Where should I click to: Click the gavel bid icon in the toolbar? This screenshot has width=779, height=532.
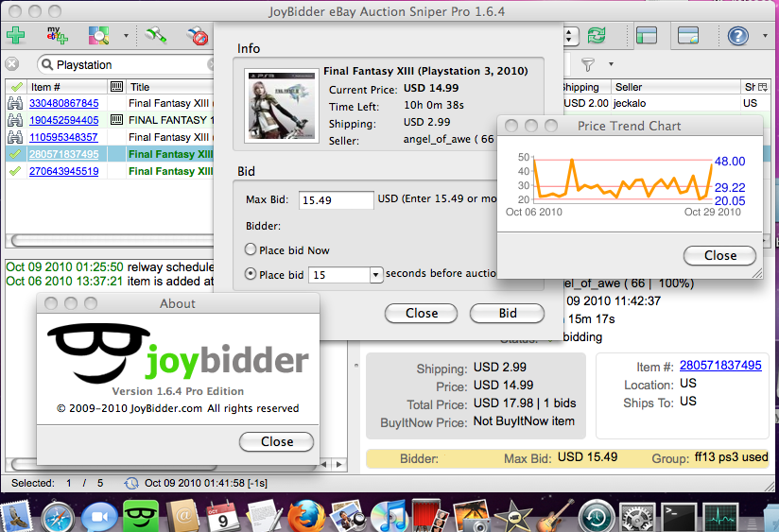[155, 35]
